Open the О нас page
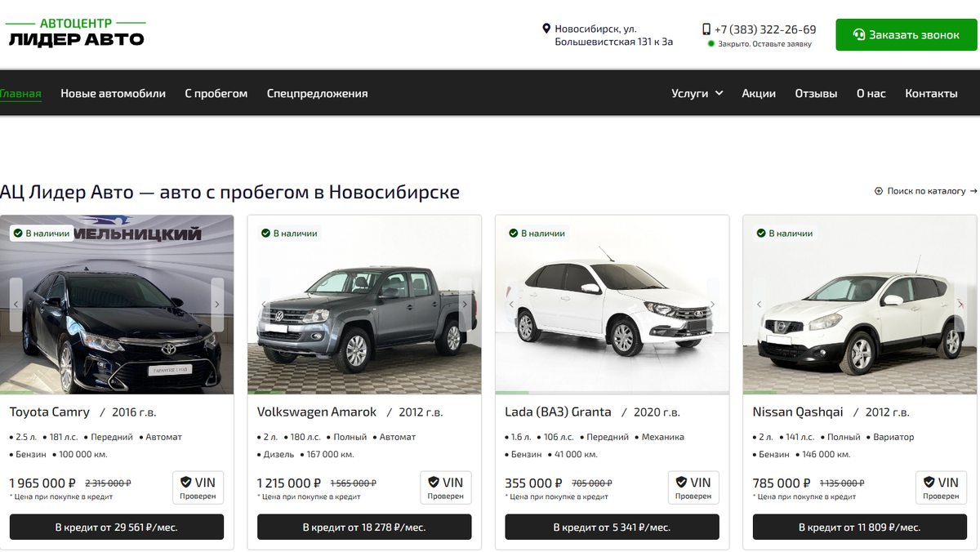980x552 pixels. pyautogui.click(x=871, y=93)
